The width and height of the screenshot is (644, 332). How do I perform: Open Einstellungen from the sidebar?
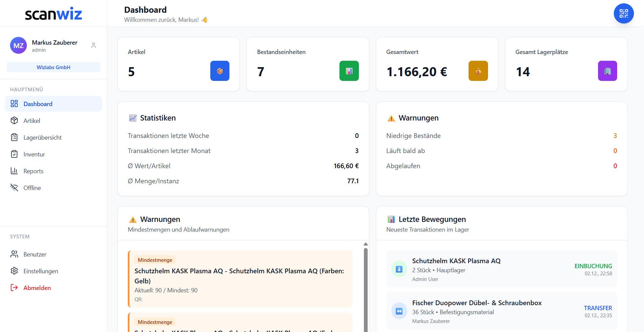(x=41, y=271)
